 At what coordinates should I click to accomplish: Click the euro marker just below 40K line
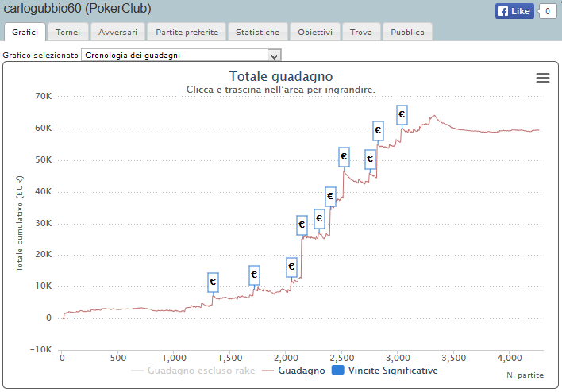point(330,197)
